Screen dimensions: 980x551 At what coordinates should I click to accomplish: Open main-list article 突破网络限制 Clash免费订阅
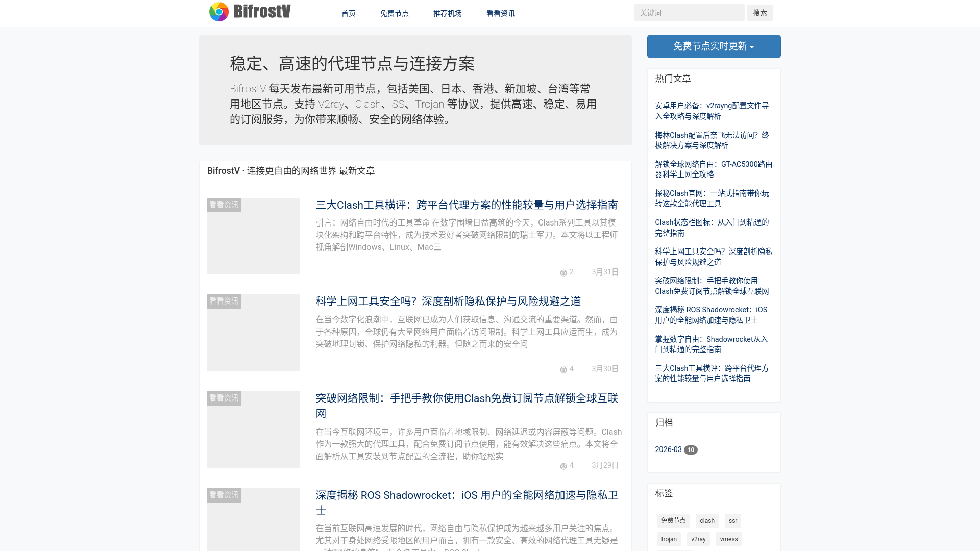(x=467, y=406)
